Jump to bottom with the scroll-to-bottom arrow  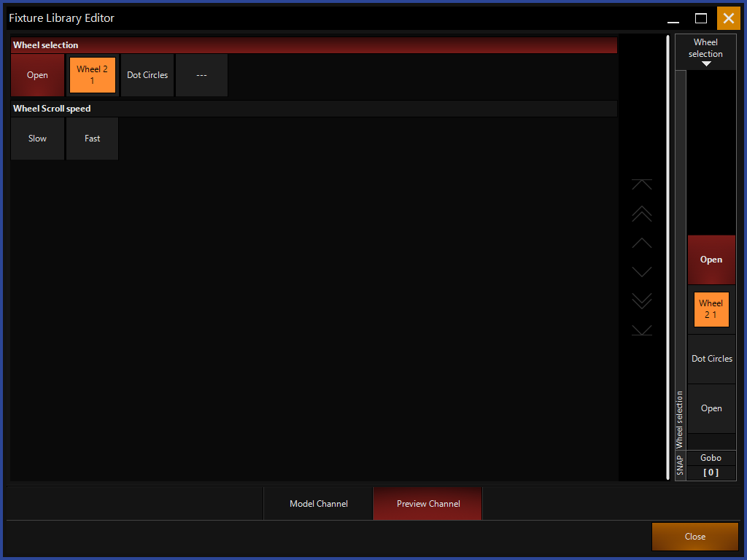642,330
